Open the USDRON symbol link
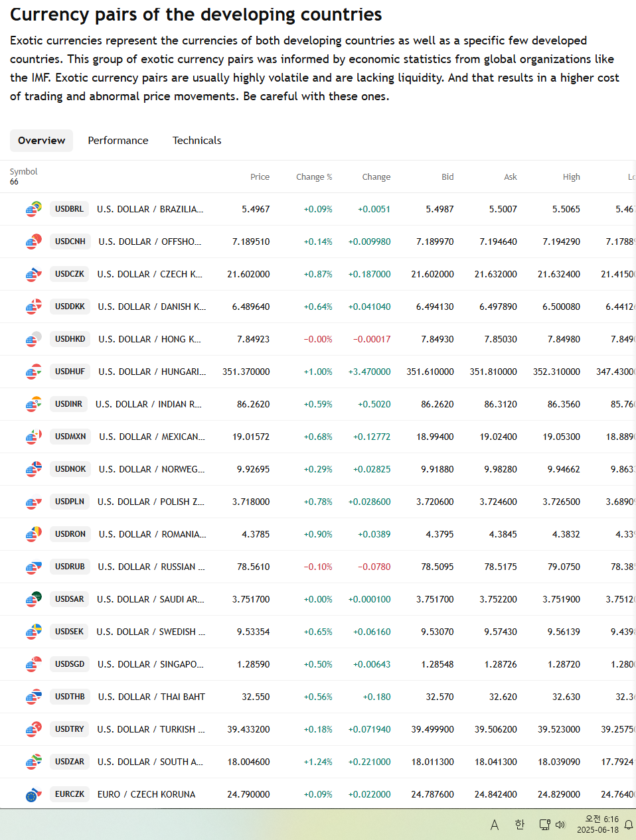Viewport: 636px width, 840px height. point(70,534)
